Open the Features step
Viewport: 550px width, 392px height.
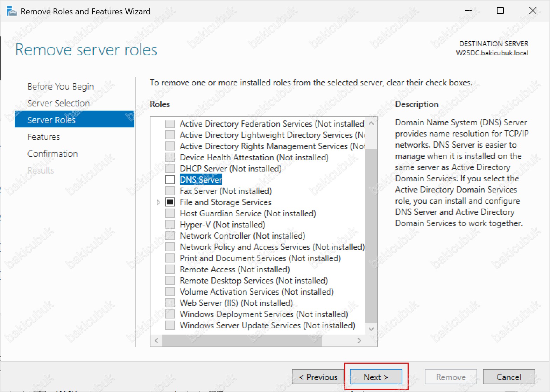[x=44, y=137]
